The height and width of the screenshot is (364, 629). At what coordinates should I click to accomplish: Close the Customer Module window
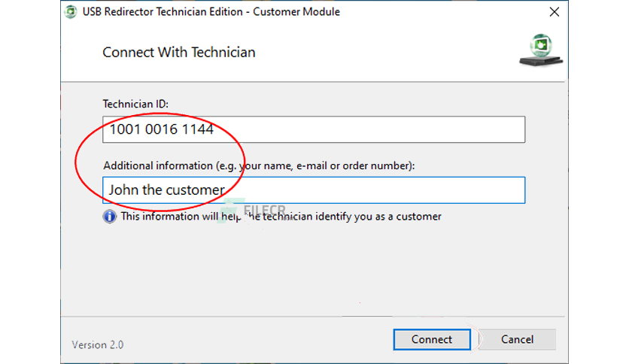[x=555, y=12]
